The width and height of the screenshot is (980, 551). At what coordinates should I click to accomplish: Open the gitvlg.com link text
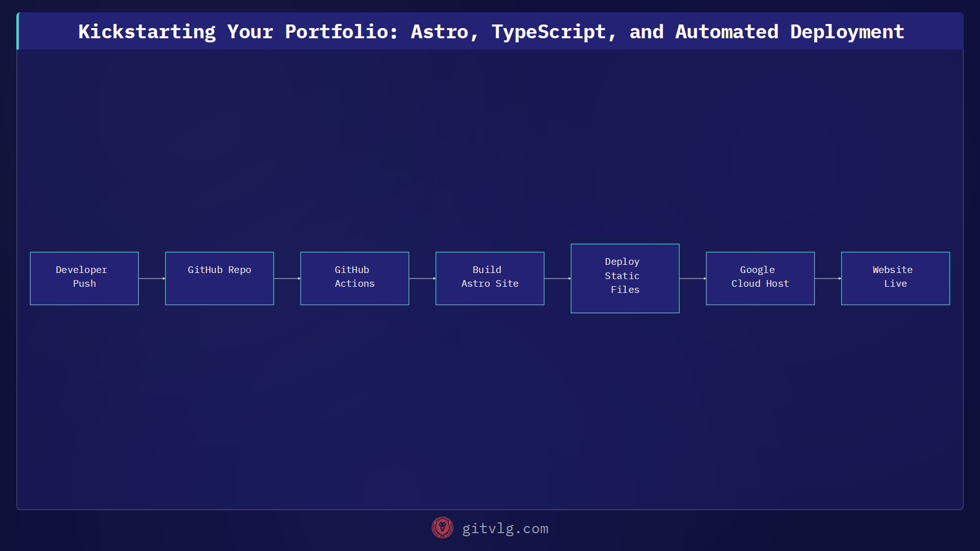pos(505,529)
